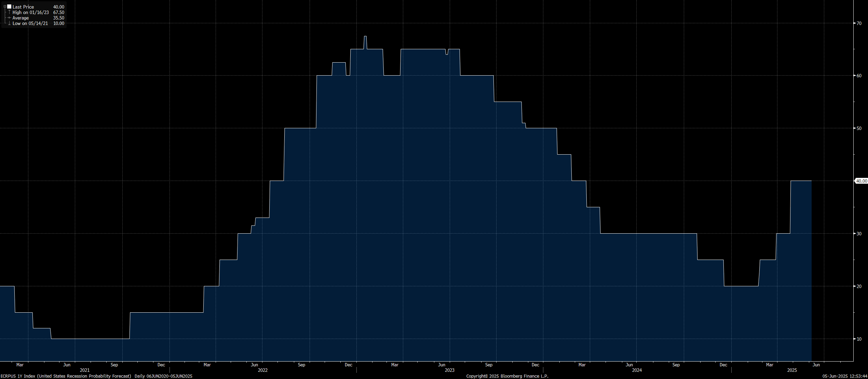This screenshot has width=868, height=379.
Task: Click the Average line icon in legend
Action: pyautogui.click(x=9, y=18)
